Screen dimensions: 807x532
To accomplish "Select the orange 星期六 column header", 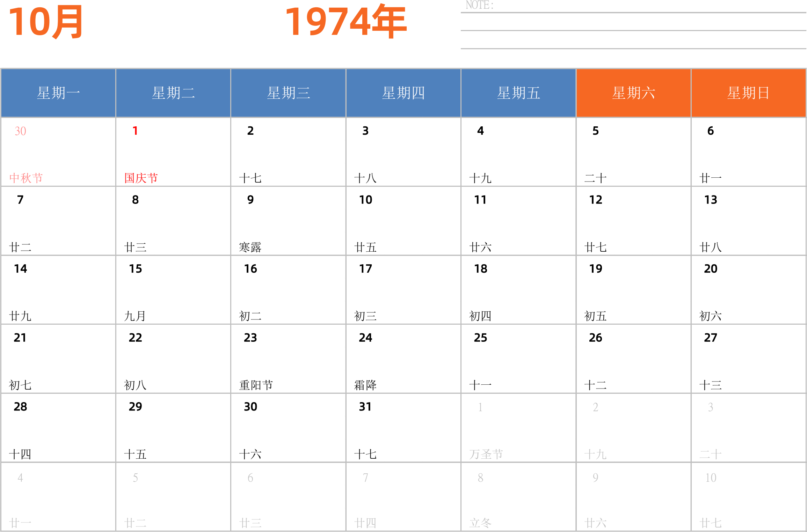I will [633, 93].
